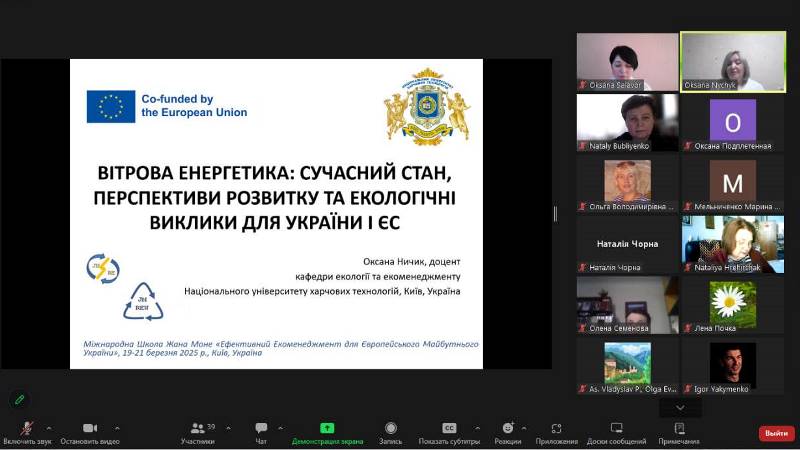Leave meeting with red Выйти button
Image resolution: width=800 pixels, height=450 pixels.
[x=777, y=433]
